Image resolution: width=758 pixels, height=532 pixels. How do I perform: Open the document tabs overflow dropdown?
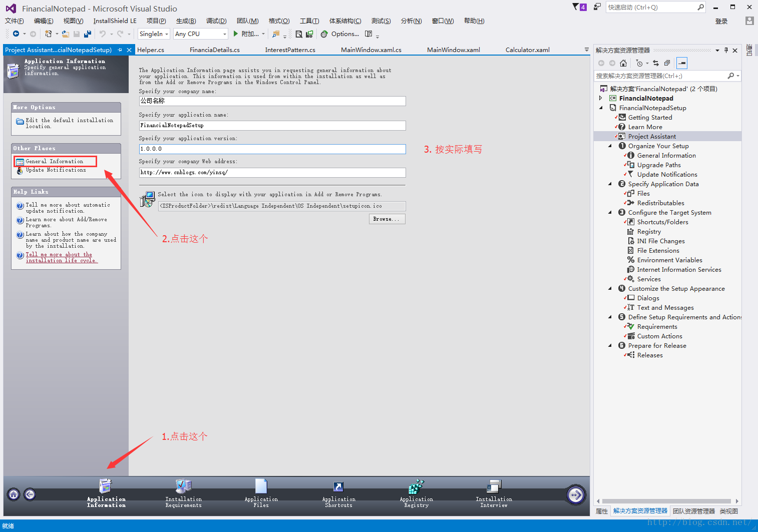[x=587, y=50]
